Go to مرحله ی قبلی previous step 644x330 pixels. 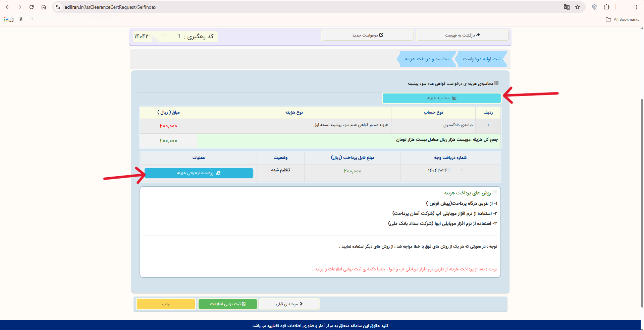coord(289,304)
